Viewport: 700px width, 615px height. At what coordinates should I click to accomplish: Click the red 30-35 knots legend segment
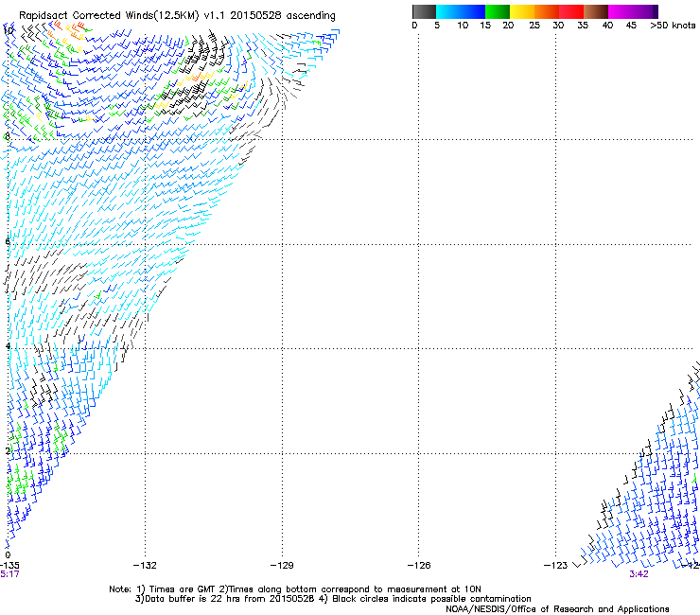point(571,11)
